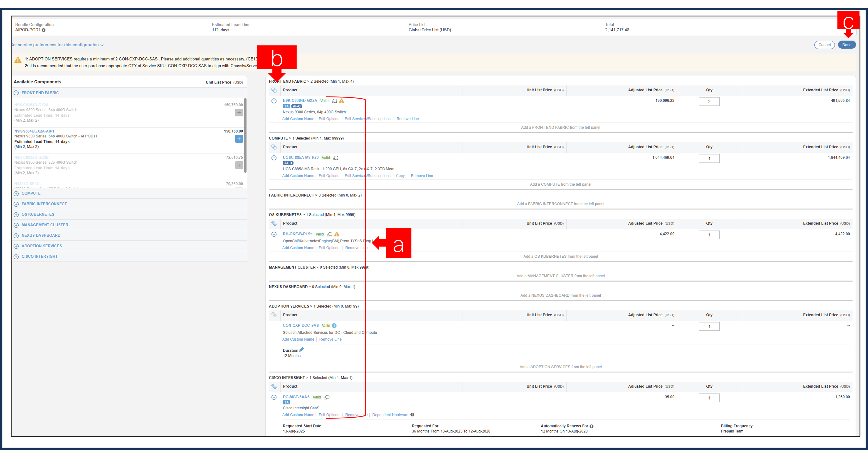Open the Dependent Hardware link for DC-MGT-SAAS
This screenshot has width=868, height=450.
(x=390, y=415)
